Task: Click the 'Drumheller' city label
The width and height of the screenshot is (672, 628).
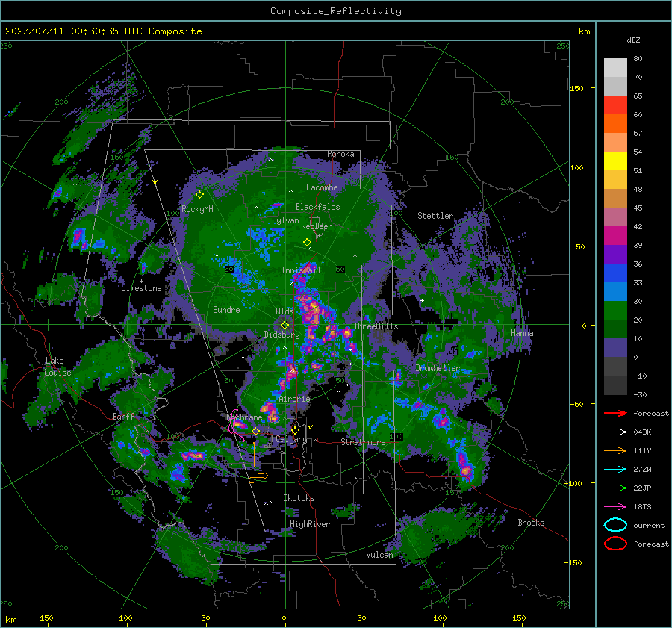Action: (438, 368)
